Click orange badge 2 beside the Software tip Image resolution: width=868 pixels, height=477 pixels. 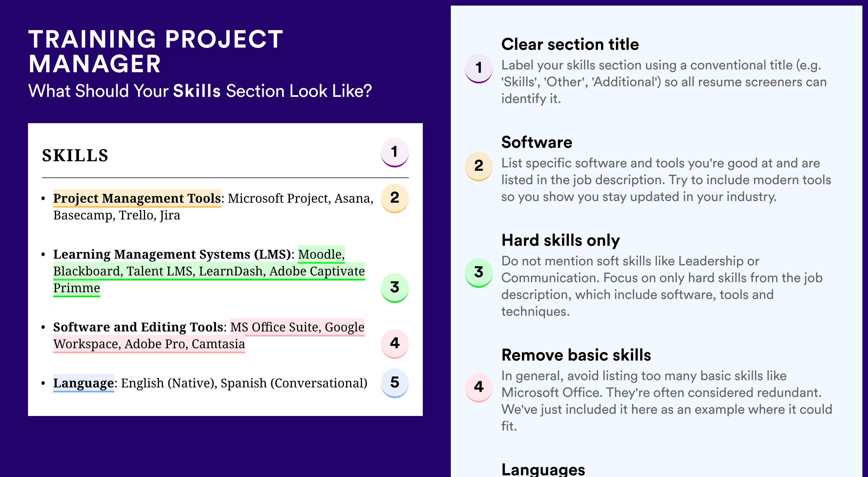click(x=479, y=166)
